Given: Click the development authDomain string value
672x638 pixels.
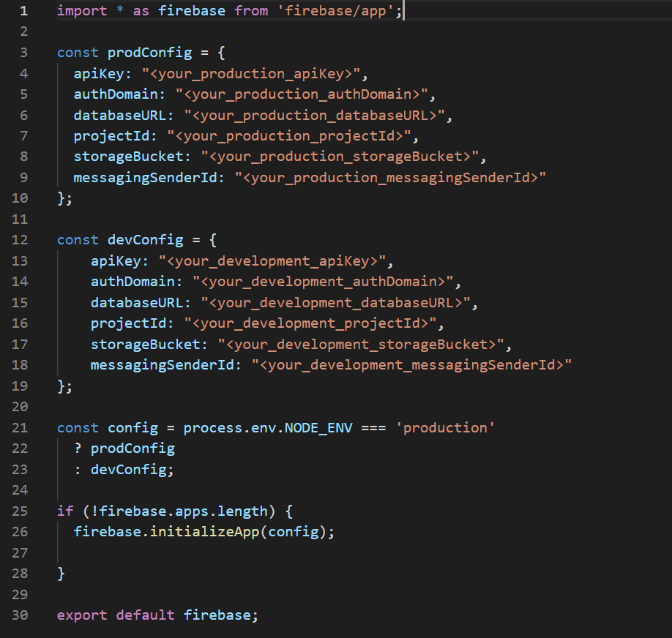Looking at the screenshot, I should point(323,282).
